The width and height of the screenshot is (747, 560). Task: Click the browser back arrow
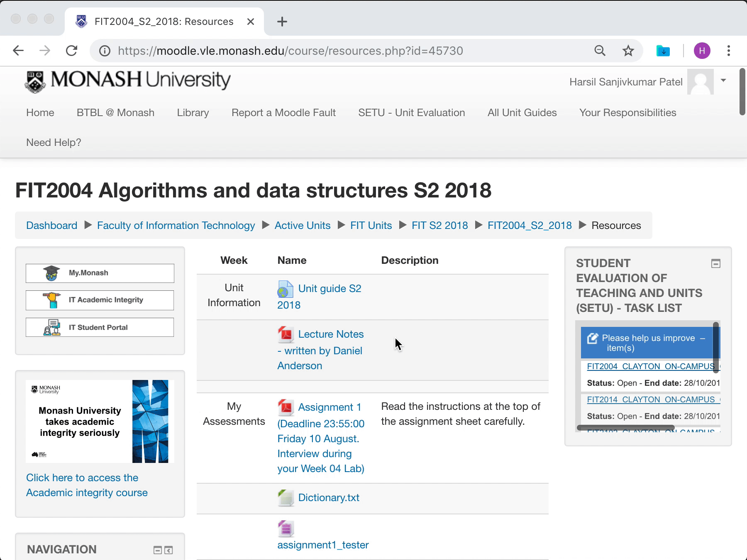pyautogui.click(x=18, y=51)
